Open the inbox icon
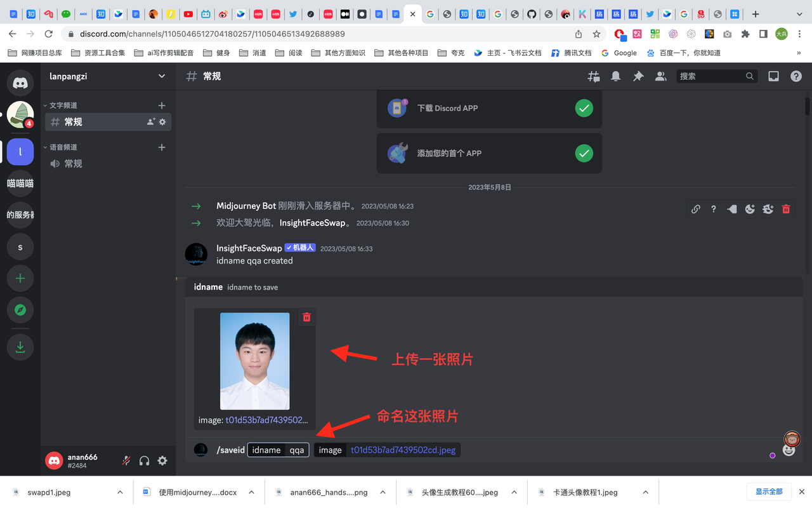This screenshot has width=812, height=508. click(x=773, y=76)
